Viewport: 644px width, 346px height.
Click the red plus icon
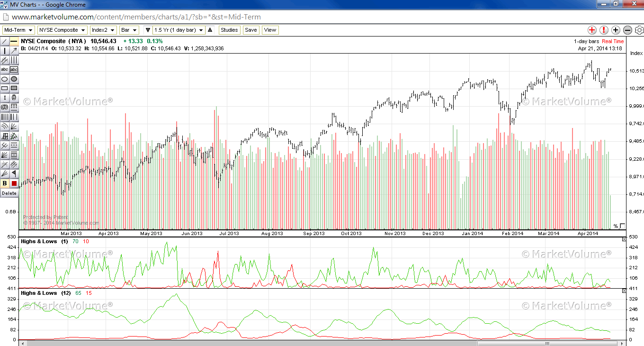[592, 30]
